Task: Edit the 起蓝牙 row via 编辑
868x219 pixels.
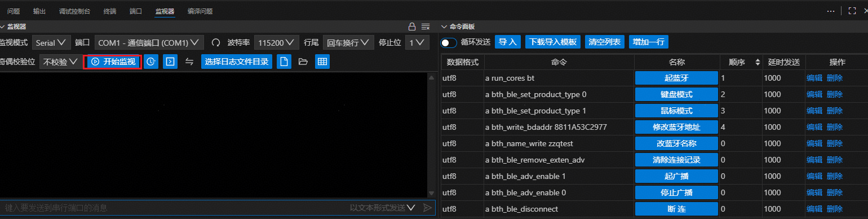Action: 814,78
